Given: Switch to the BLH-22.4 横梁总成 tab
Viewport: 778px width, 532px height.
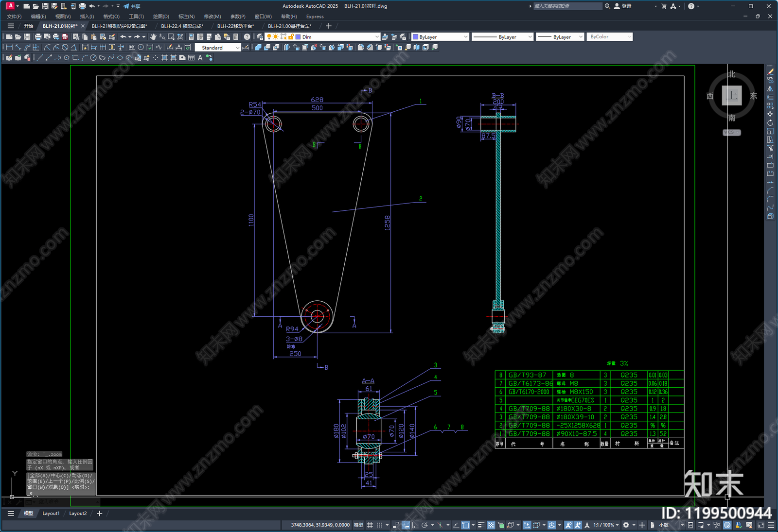Looking at the screenshot, I should click(182, 26).
